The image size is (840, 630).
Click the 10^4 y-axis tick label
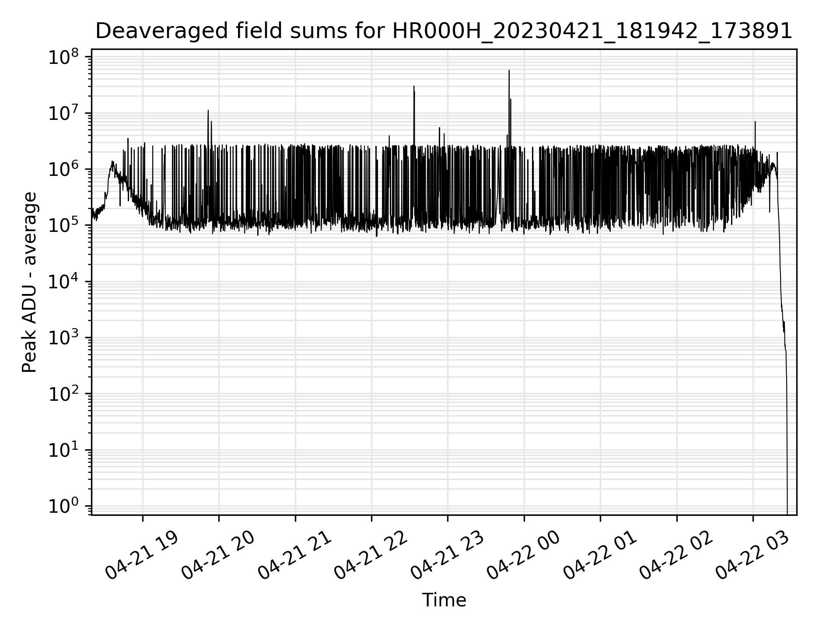click(x=63, y=281)
